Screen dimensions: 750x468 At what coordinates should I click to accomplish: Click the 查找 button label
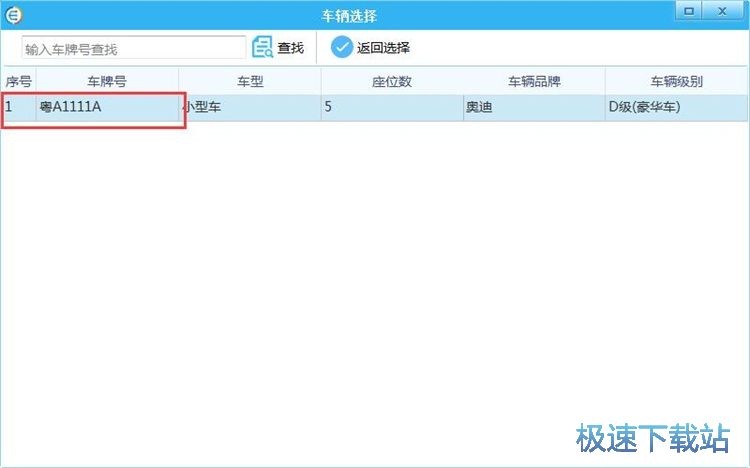pyautogui.click(x=291, y=48)
